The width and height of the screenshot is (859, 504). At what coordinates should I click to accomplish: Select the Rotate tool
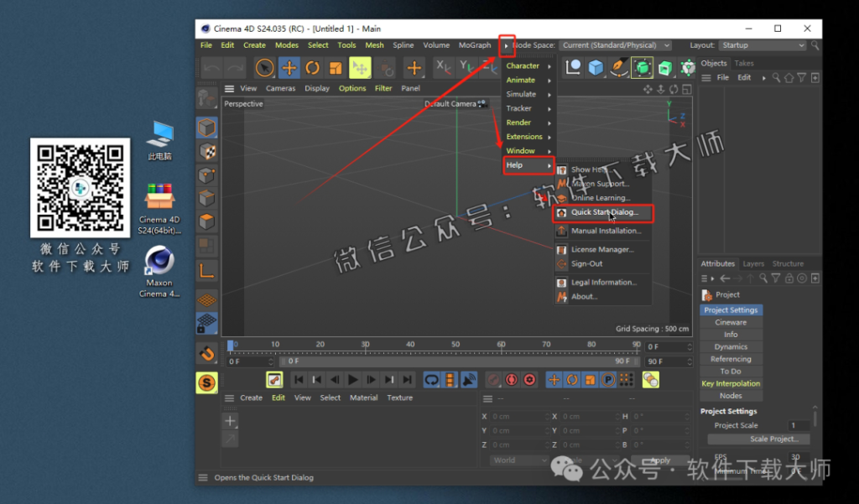[x=313, y=67]
